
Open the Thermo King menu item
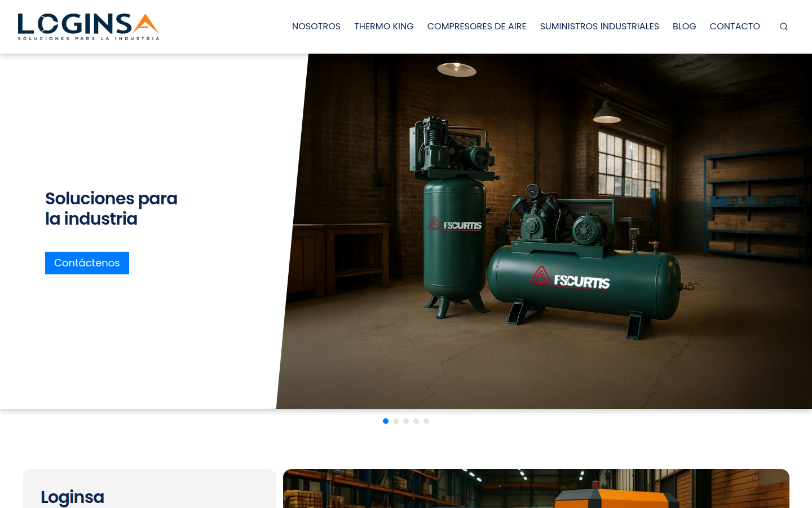click(x=384, y=27)
